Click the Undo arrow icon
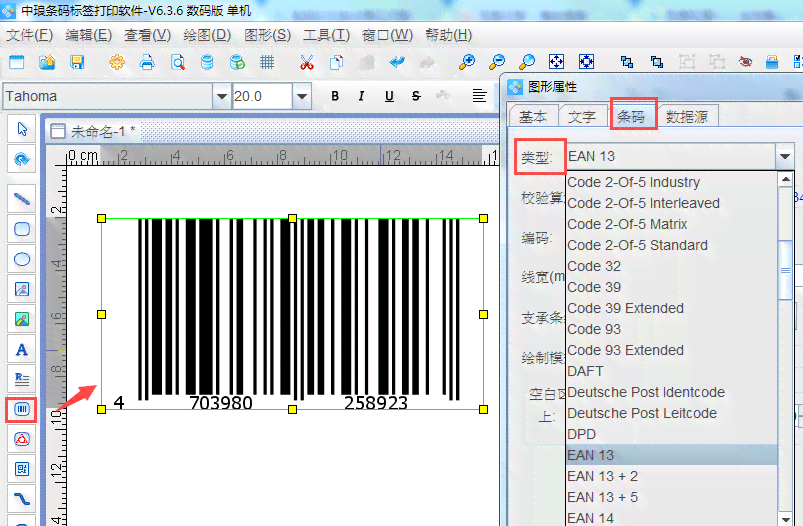This screenshot has width=803, height=526. coord(397,62)
